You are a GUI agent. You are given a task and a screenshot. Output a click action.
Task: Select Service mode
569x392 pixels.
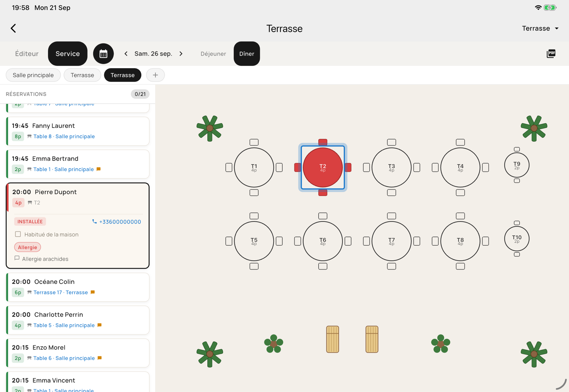pyautogui.click(x=68, y=54)
